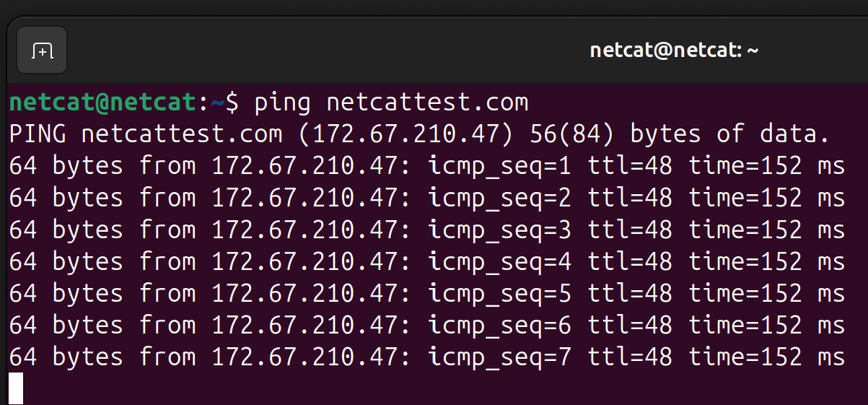Image resolution: width=868 pixels, height=405 pixels.
Task: Select the icmp_seq=2 reply line
Action: coord(427,198)
